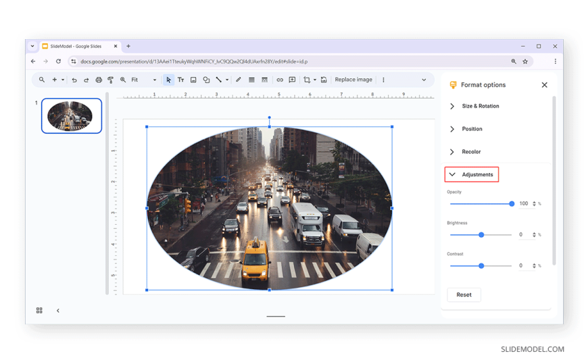Click the speaker notes drag handle bar

point(276,317)
